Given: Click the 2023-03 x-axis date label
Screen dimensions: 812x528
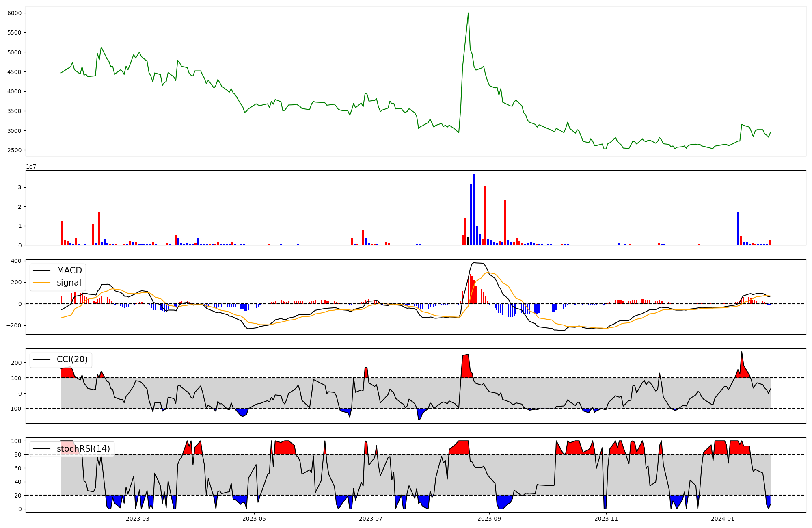Looking at the screenshot, I should click(x=138, y=519).
